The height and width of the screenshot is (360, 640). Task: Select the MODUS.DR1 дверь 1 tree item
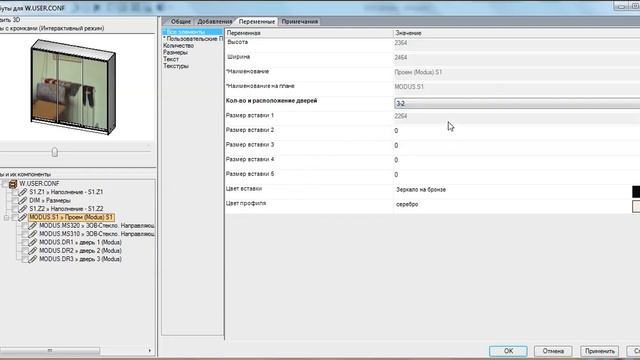pyautogui.click(x=80, y=242)
